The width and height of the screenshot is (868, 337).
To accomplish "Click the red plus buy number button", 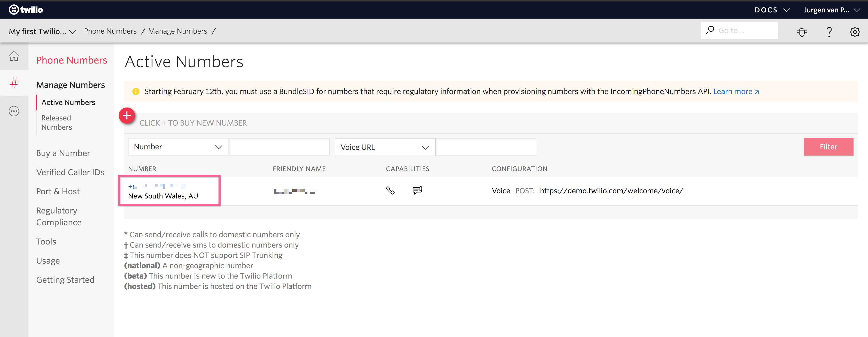I will [x=127, y=116].
